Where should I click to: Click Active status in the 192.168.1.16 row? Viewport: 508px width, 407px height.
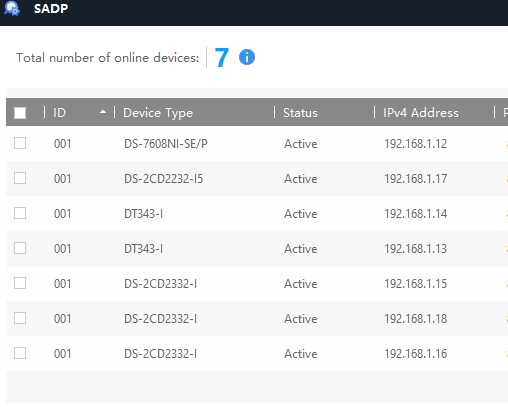coord(300,354)
